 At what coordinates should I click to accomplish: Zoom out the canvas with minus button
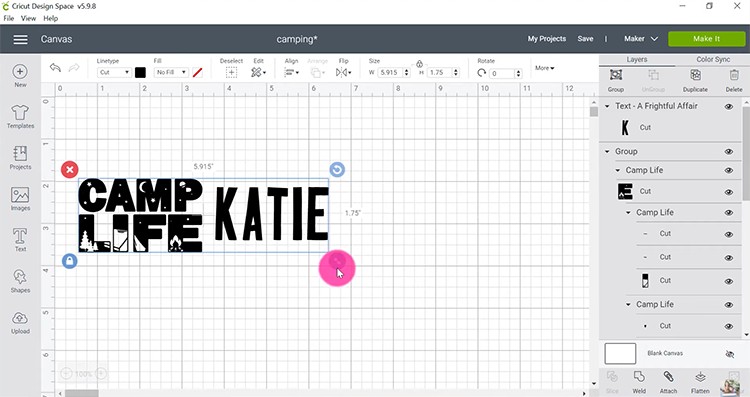pyautogui.click(x=66, y=374)
